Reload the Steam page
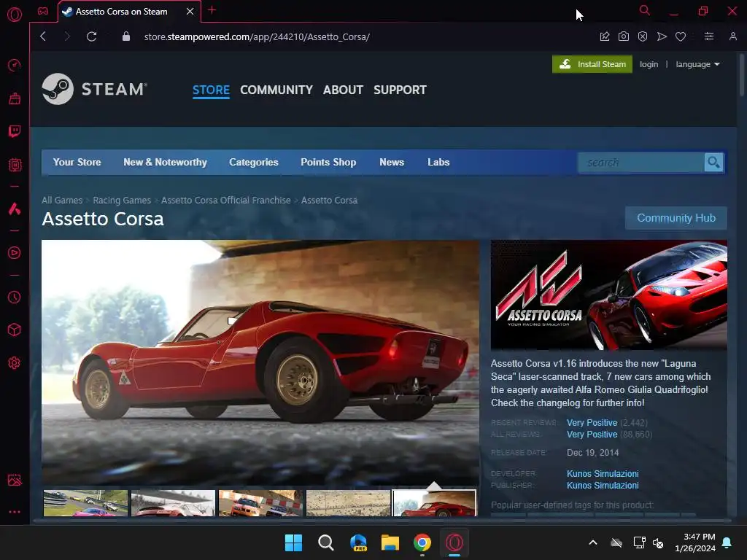 [91, 36]
